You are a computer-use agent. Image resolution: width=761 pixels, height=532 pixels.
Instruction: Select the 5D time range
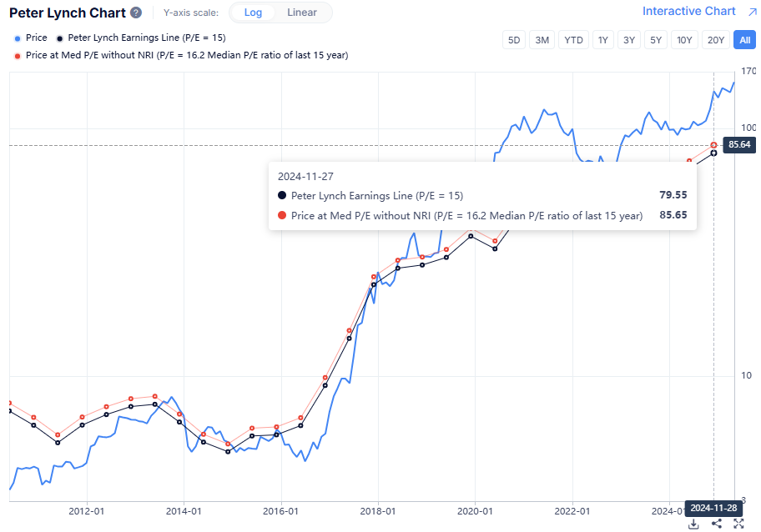pyautogui.click(x=514, y=40)
